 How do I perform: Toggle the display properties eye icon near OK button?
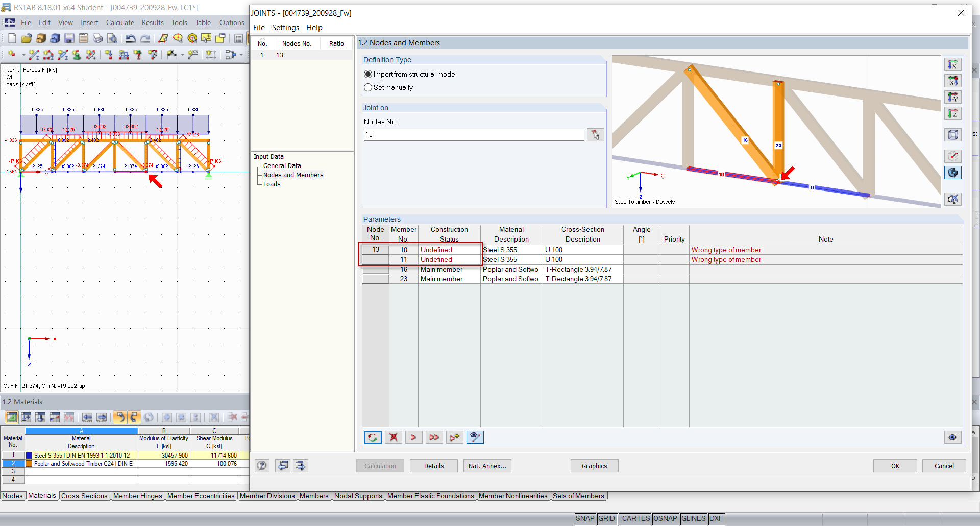coord(951,437)
